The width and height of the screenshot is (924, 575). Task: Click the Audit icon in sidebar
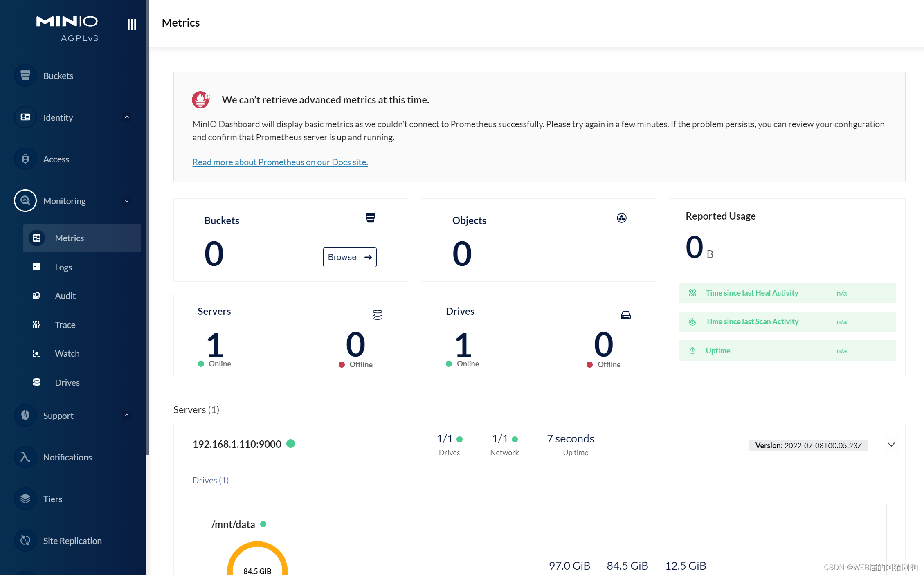(x=37, y=295)
